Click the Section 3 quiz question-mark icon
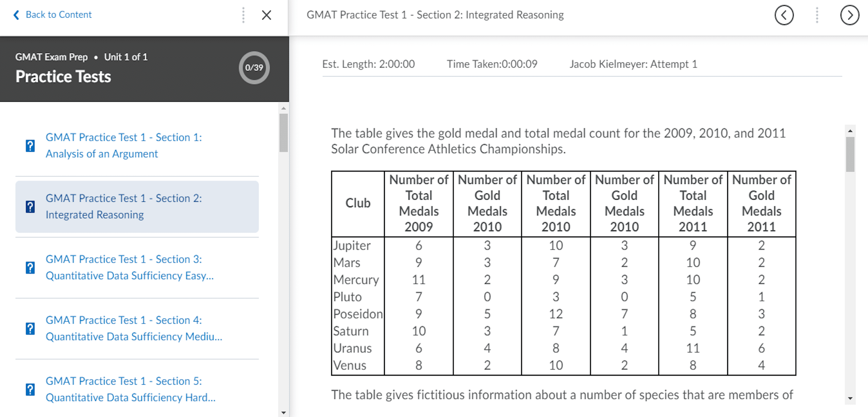Viewport: 868px width, 417px height. pyautogui.click(x=30, y=268)
